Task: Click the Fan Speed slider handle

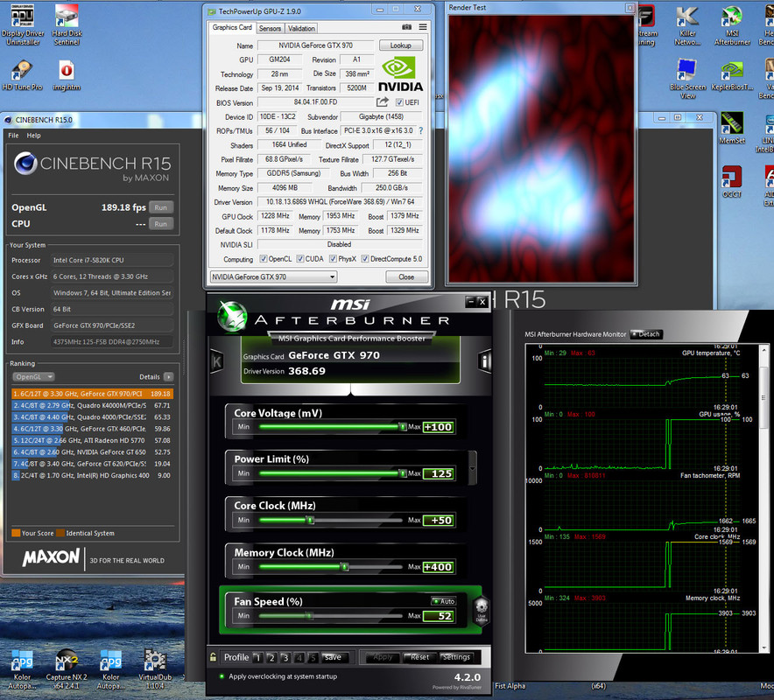Action: tap(309, 616)
